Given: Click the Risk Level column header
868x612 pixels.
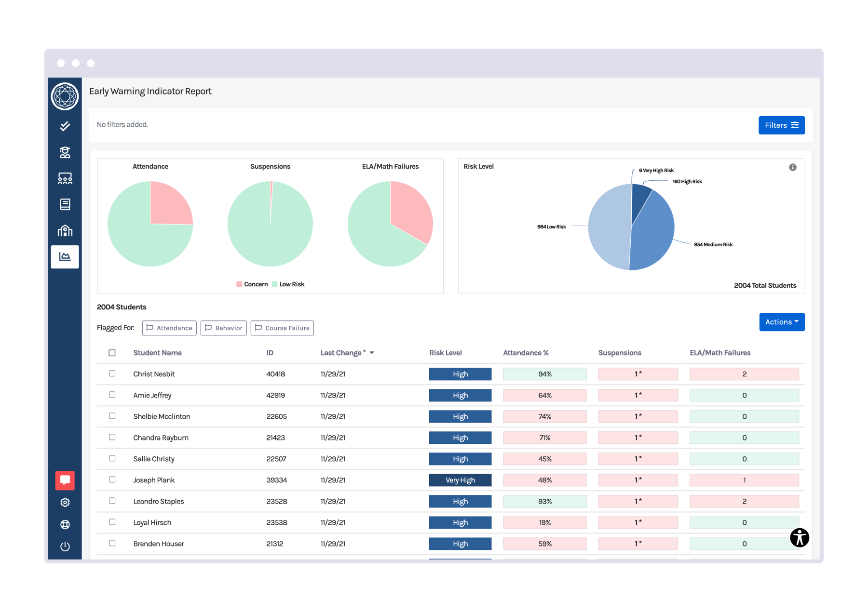Looking at the screenshot, I should (x=445, y=353).
